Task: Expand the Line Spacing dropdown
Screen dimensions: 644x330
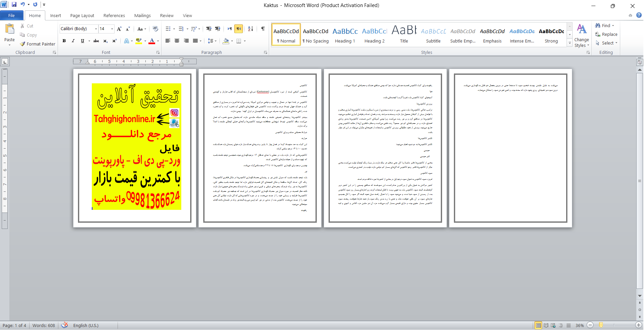Action: tap(215, 41)
